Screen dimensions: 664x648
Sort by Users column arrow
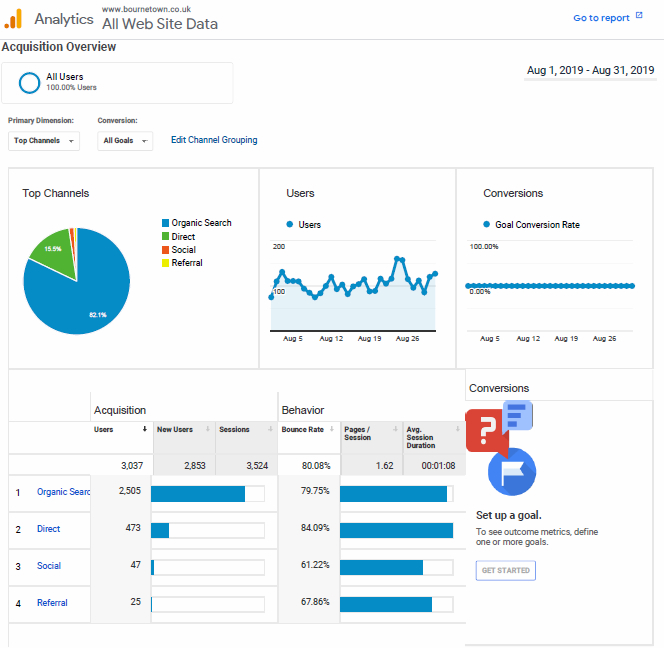(145, 429)
